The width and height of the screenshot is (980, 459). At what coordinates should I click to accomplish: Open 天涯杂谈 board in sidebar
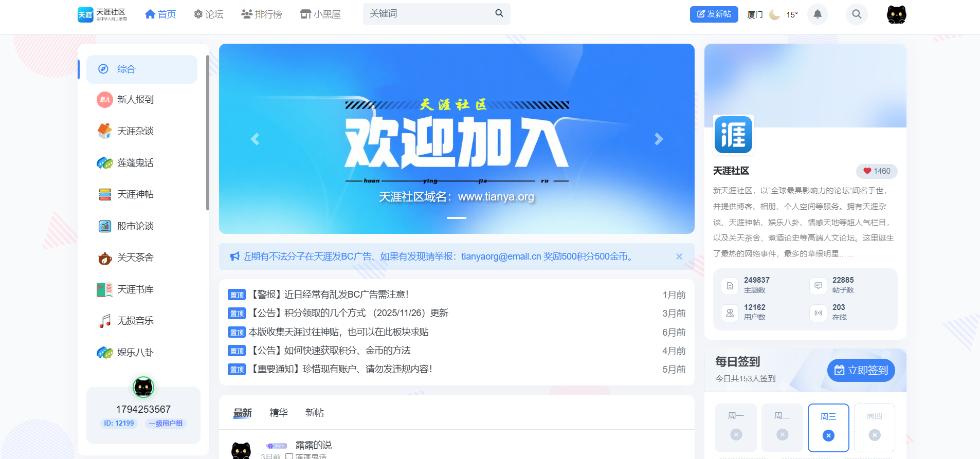coord(135,131)
